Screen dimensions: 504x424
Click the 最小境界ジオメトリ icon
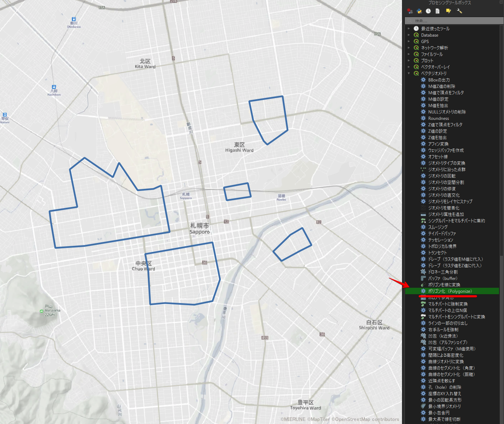click(x=423, y=406)
